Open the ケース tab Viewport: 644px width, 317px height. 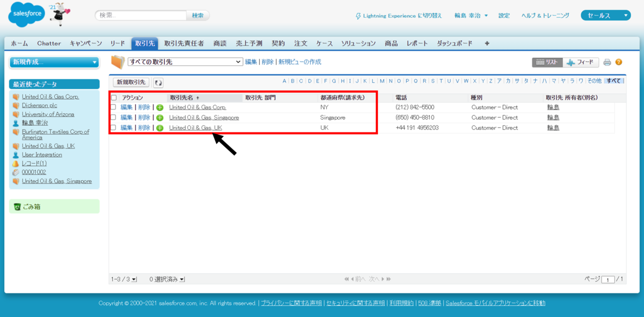[x=324, y=43]
